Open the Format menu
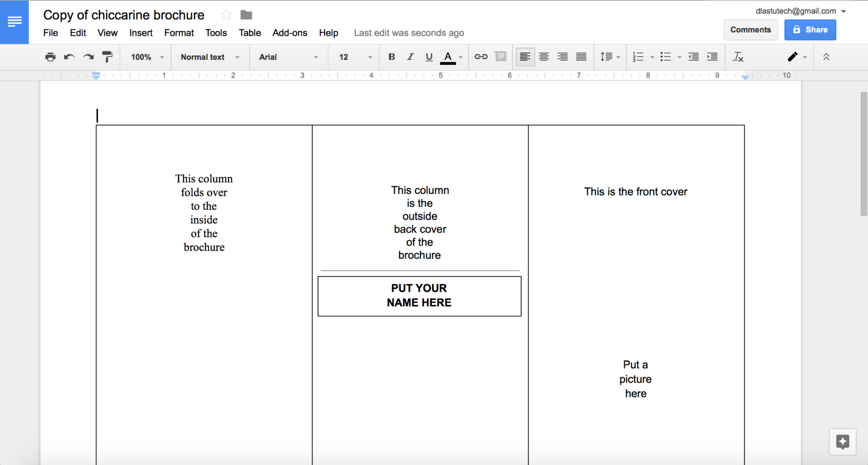This screenshot has width=868, height=465. 179,32
